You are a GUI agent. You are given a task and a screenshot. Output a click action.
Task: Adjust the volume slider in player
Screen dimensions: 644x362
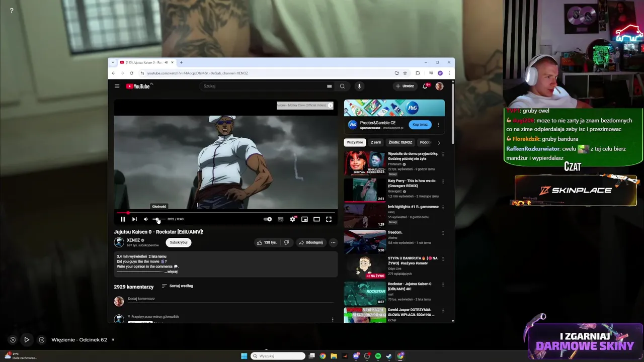point(158,219)
